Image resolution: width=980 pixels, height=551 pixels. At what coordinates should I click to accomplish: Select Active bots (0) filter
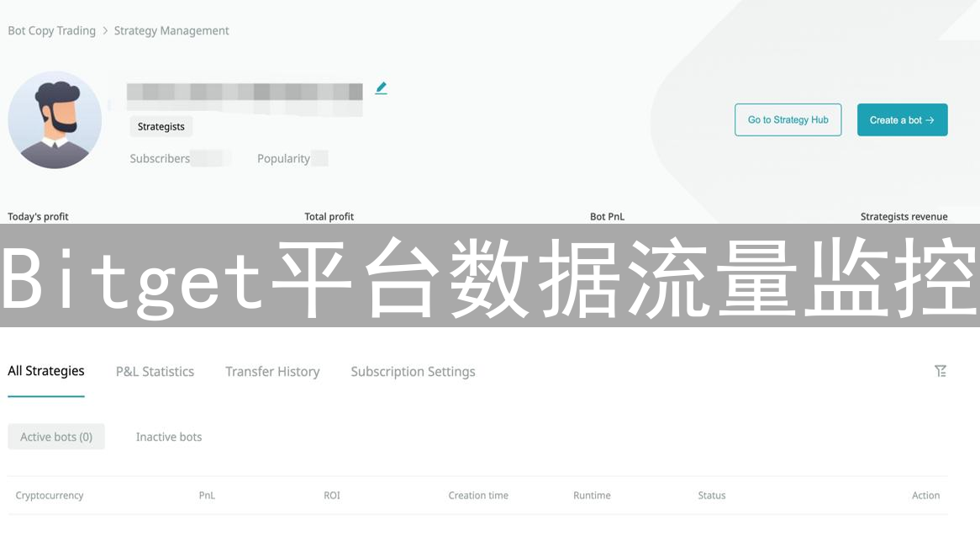[56, 437]
